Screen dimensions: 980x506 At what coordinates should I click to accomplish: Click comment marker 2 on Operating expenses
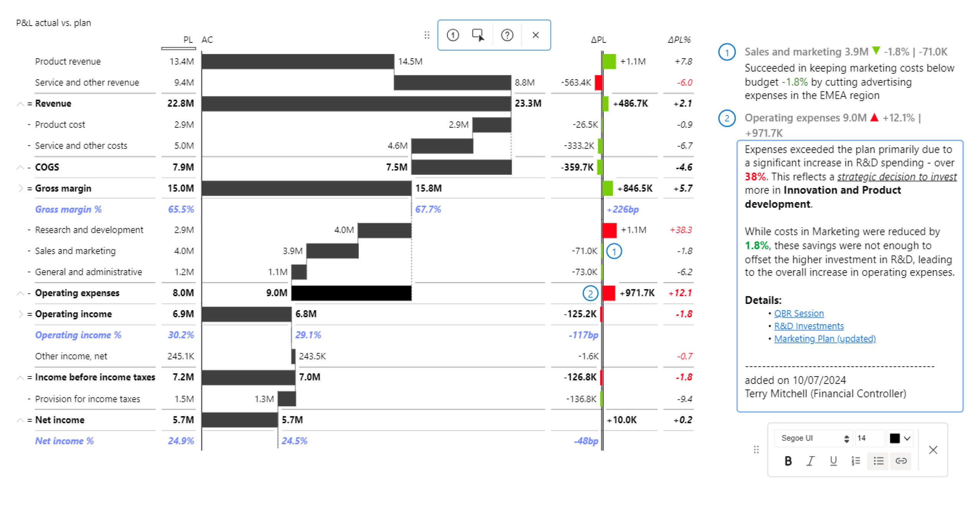click(x=590, y=294)
